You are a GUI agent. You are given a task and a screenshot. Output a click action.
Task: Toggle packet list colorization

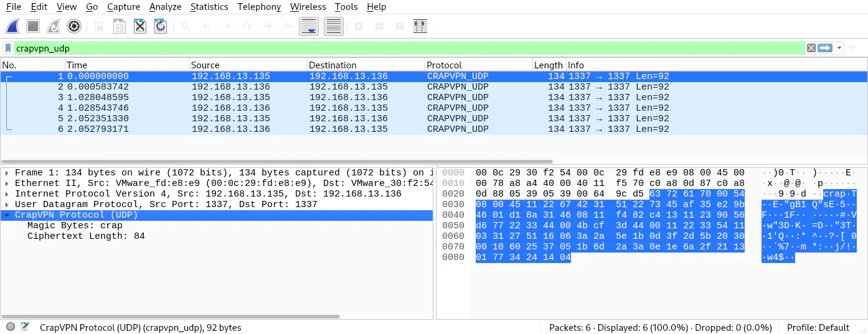[x=334, y=26]
